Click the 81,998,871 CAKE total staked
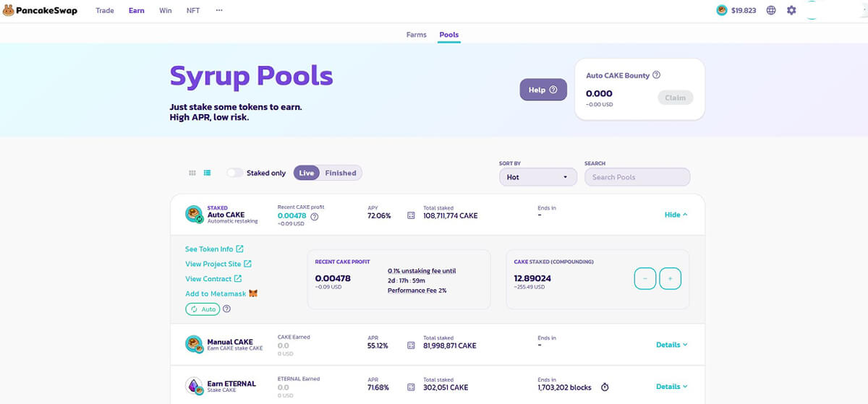868x404 pixels. coord(450,345)
